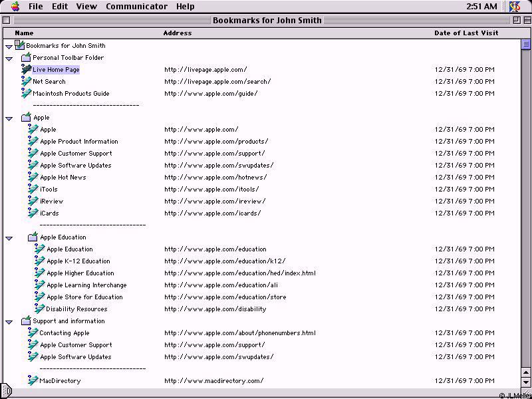Image resolution: width=532 pixels, height=399 pixels.
Task: Sort by Date of Last Visit header
Action: click(466, 33)
